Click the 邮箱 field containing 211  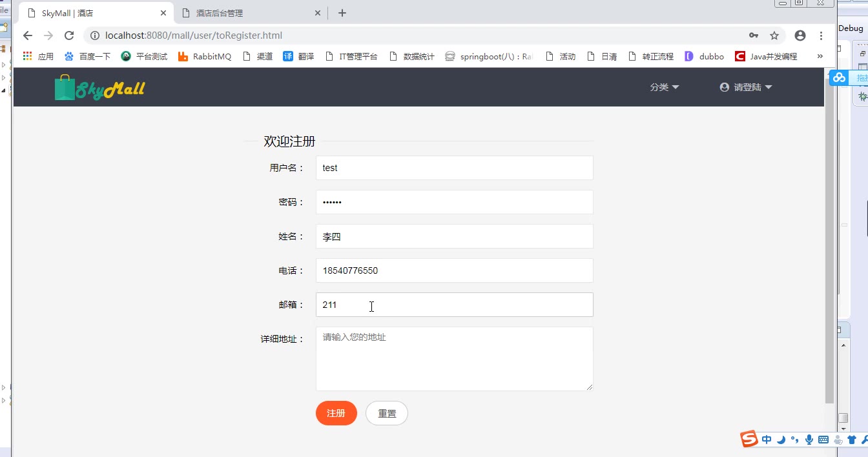click(454, 305)
